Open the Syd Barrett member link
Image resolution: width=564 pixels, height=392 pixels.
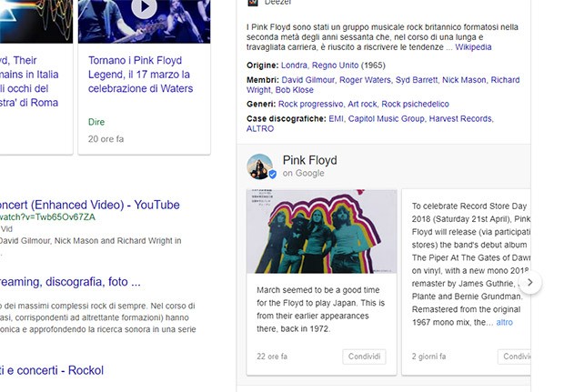tap(417, 80)
